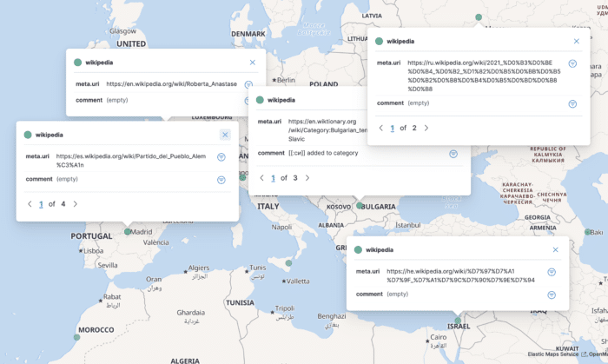
Task: Click the map point on Sicily
Action: [288, 263]
